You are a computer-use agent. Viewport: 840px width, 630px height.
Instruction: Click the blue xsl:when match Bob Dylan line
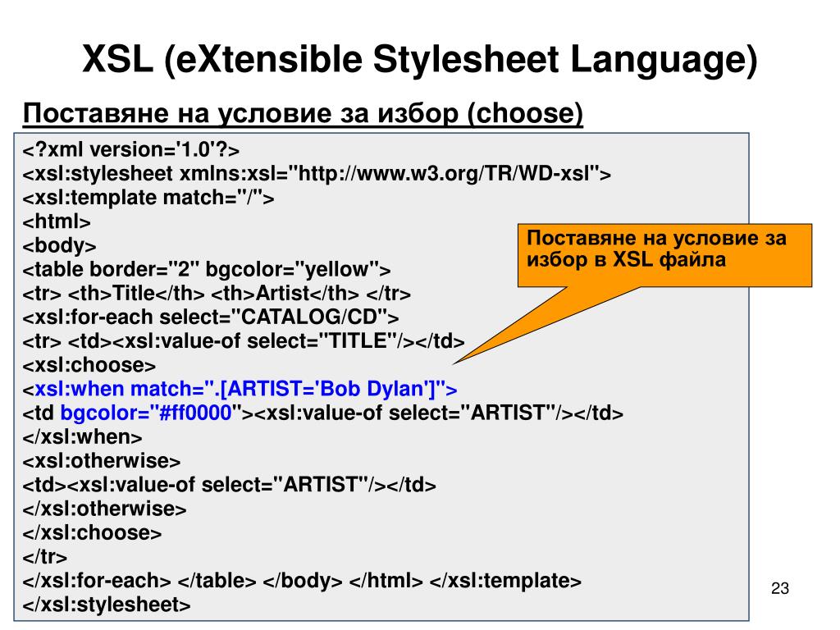pos(240,388)
